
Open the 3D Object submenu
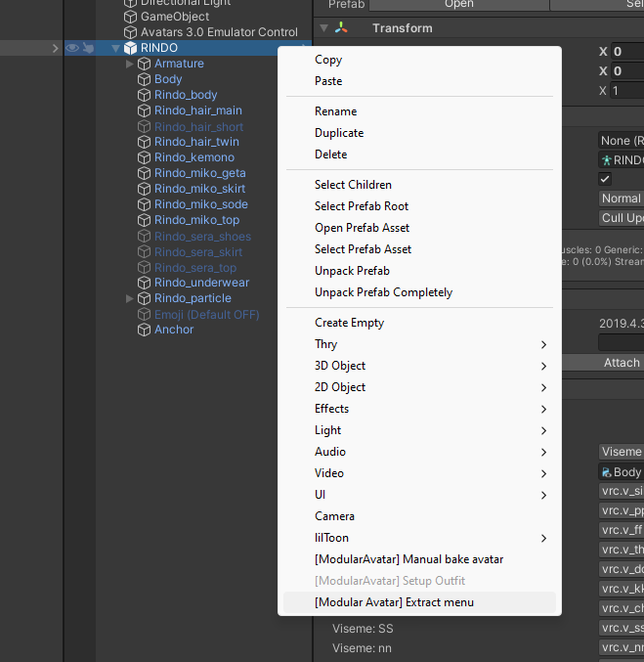tap(419, 366)
